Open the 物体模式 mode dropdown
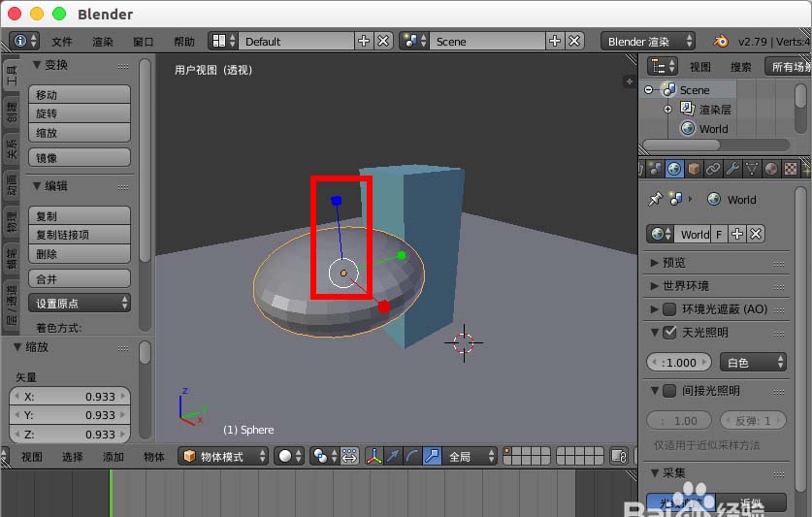The height and width of the screenshot is (517, 812). tap(223, 456)
